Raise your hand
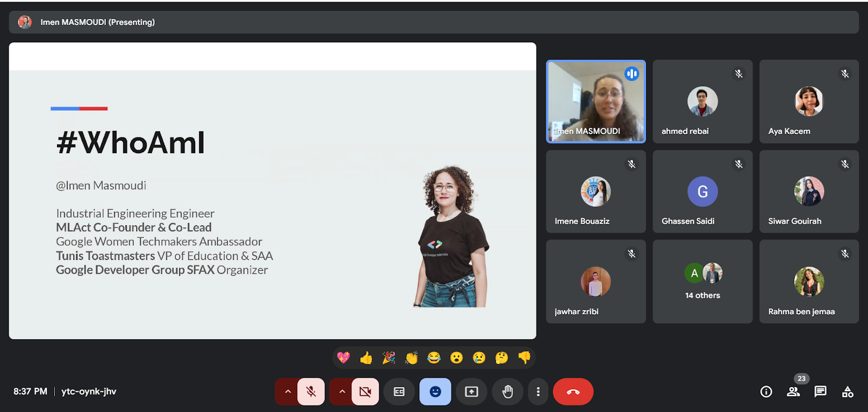Image resolution: width=868 pixels, height=412 pixels. (x=508, y=391)
